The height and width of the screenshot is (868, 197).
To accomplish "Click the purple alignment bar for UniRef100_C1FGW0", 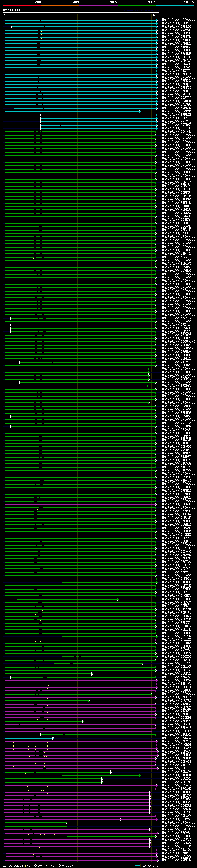I will point(80,504).
